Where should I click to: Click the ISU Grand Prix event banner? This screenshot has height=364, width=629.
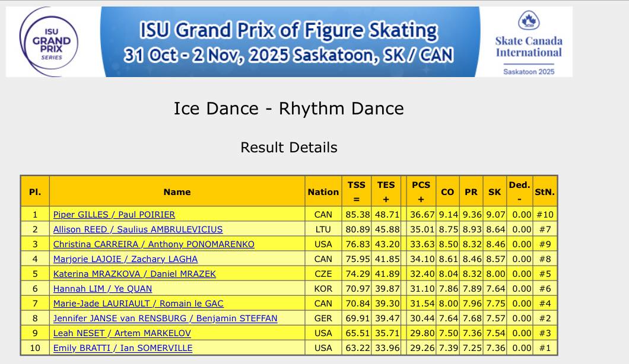click(288, 41)
